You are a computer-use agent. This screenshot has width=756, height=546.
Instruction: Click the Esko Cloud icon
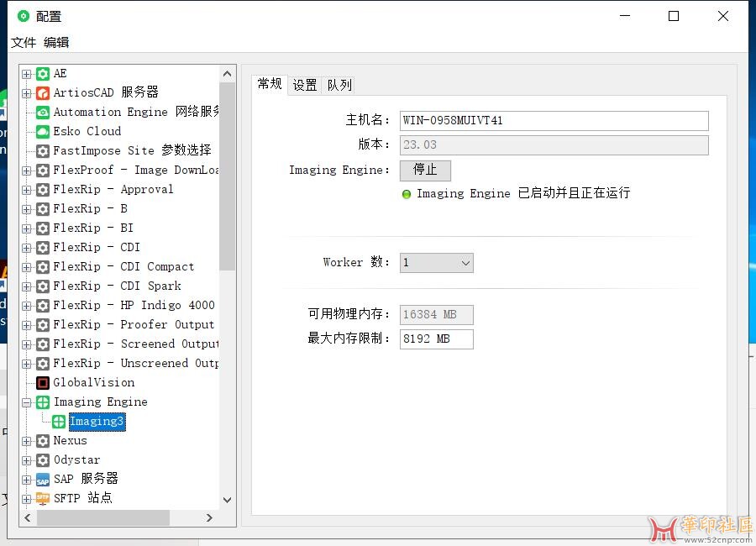click(43, 132)
